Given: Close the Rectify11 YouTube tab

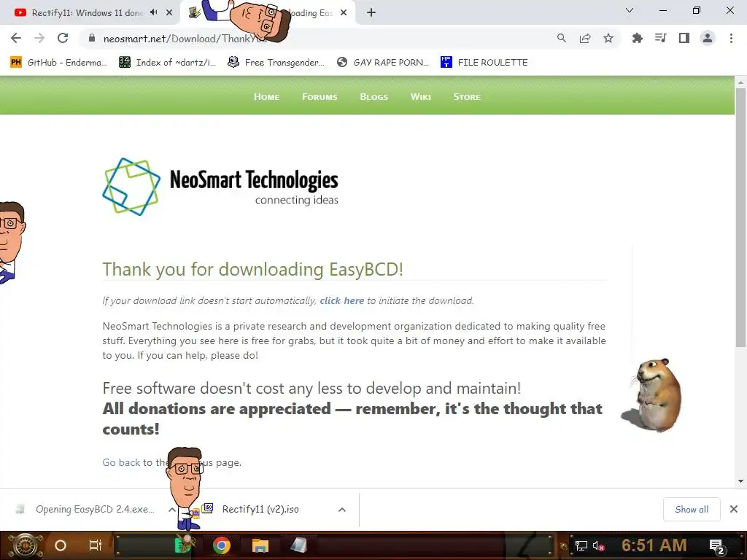Looking at the screenshot, I should [169, 13].
